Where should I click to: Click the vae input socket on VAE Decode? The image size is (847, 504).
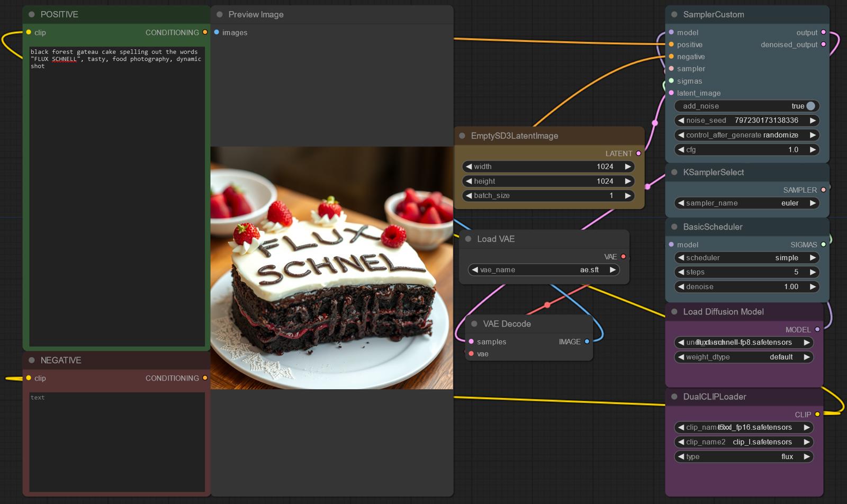tap(471, 354)
